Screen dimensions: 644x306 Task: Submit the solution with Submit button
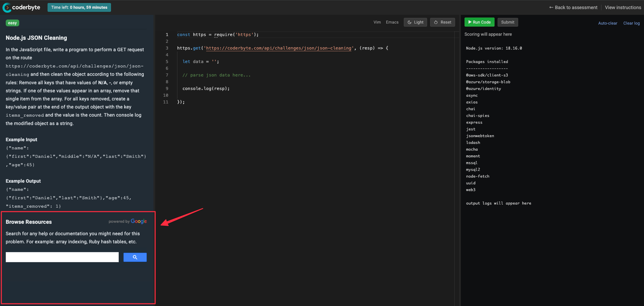point(507,22)
